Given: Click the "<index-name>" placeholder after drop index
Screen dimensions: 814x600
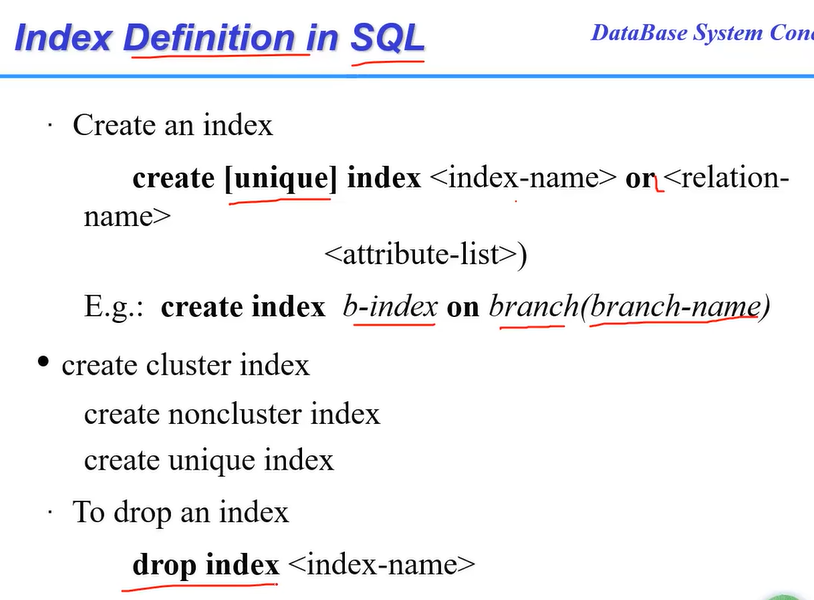Looking at the screenshot, I should (381, 565).
